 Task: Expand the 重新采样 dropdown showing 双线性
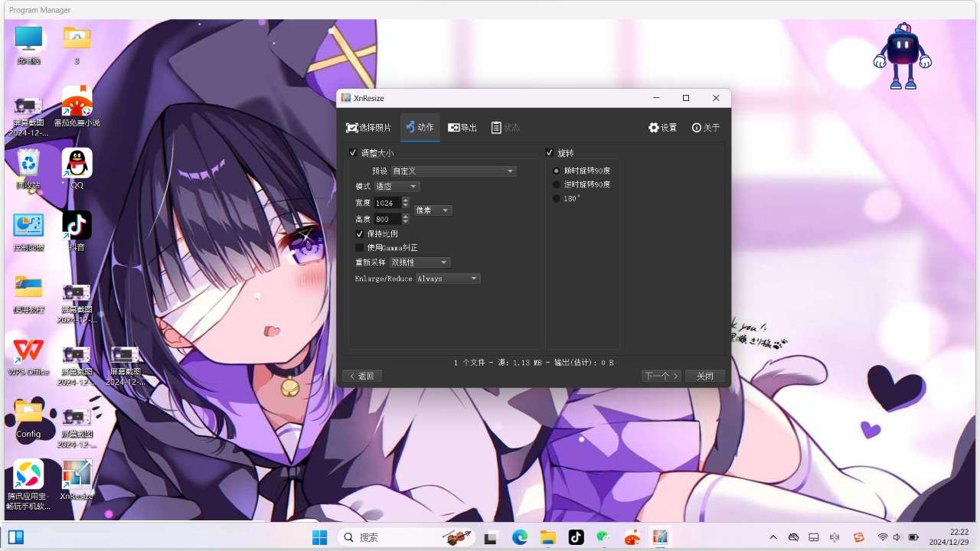[x=420, y=262]
